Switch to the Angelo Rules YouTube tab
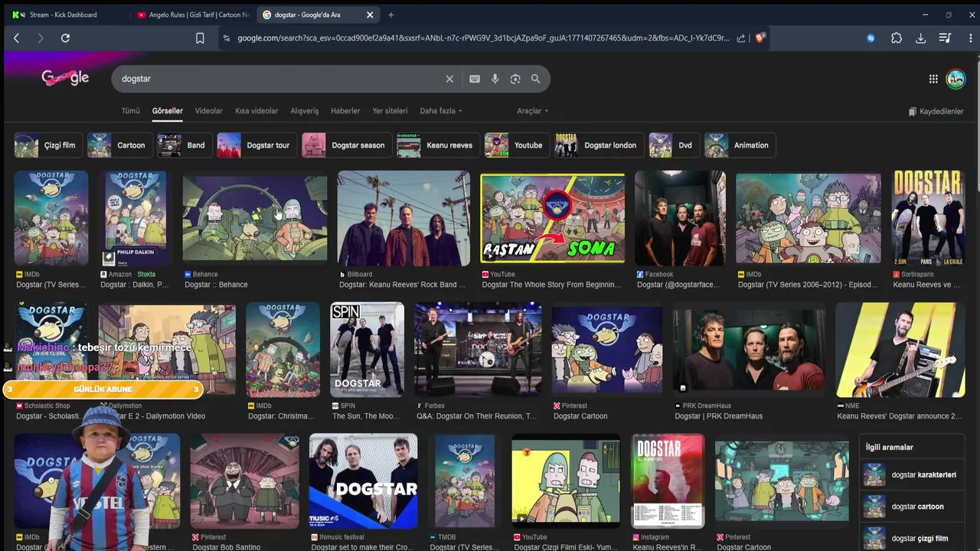Viewport: 980px width, 551px height. pyautogui.click(x=192, y=15)
